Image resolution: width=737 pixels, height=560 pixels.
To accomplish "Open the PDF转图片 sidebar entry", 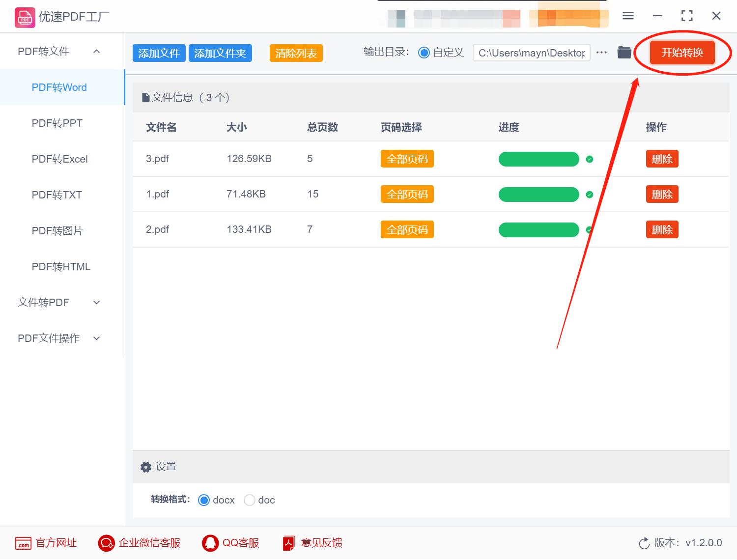I will (x=57, y=230).
